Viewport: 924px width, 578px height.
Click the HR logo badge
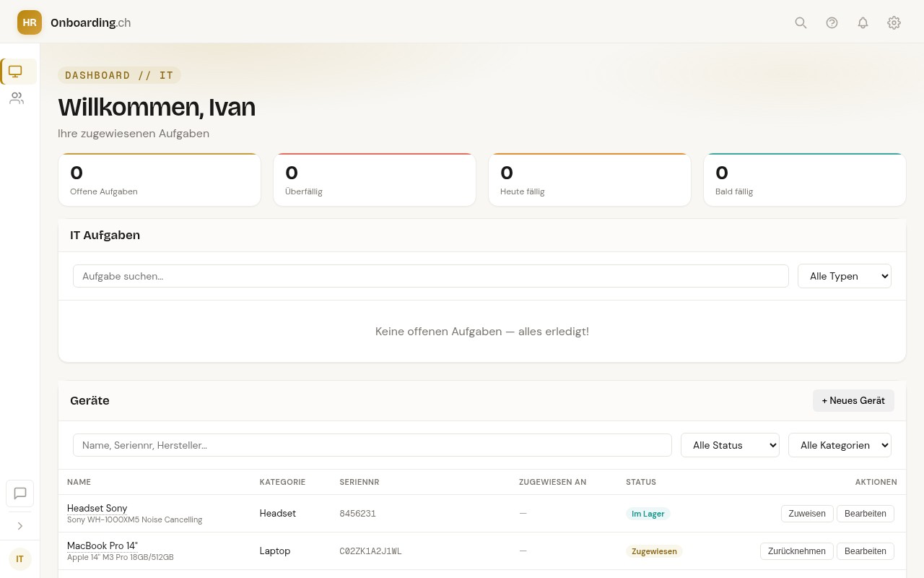[x=30, y=22]
